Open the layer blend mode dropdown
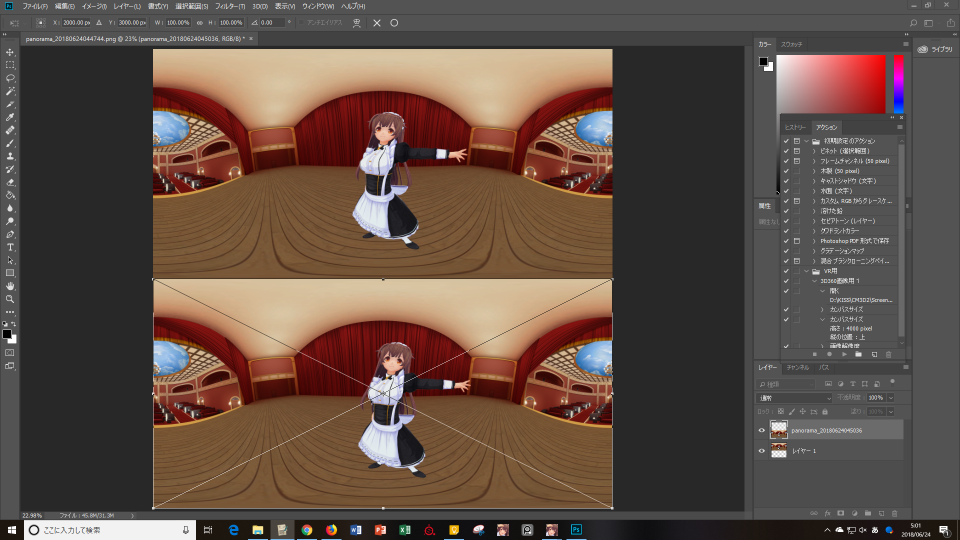 (x=794, y=398)
